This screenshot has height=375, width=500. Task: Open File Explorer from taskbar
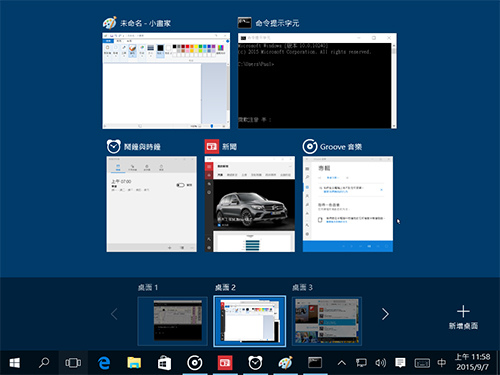coord(134,363)
